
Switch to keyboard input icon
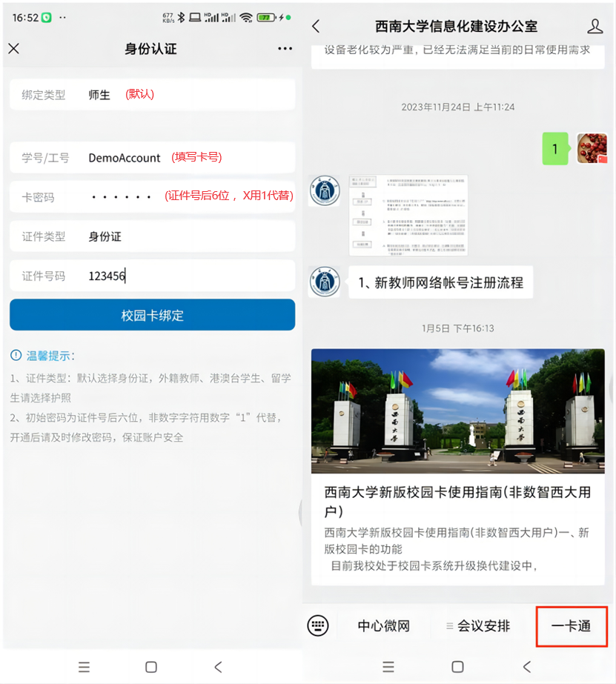pyautogui.click(x=318, y=625)
